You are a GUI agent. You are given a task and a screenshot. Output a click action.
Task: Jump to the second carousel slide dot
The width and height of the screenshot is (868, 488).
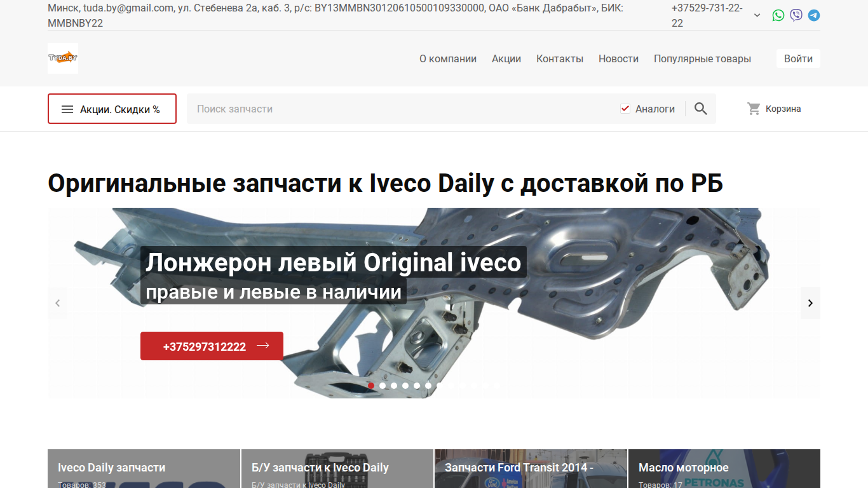click(383, 386)
